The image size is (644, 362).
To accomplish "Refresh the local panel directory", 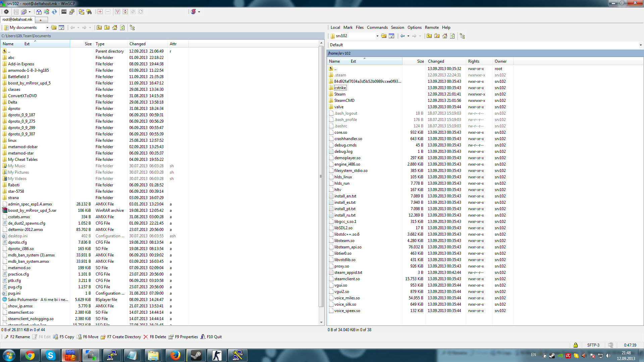I will pyautogui.click(x=122, y=27).
